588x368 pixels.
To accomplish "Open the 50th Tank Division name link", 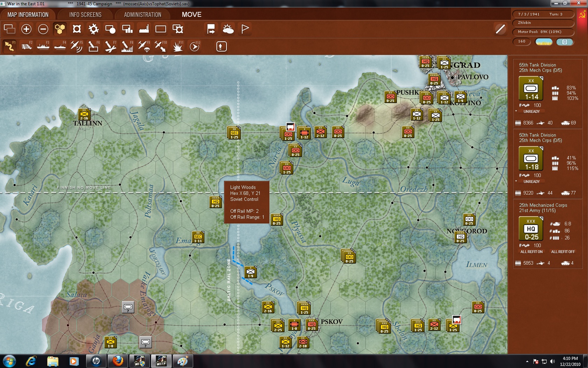I will (x=537, y=135).
